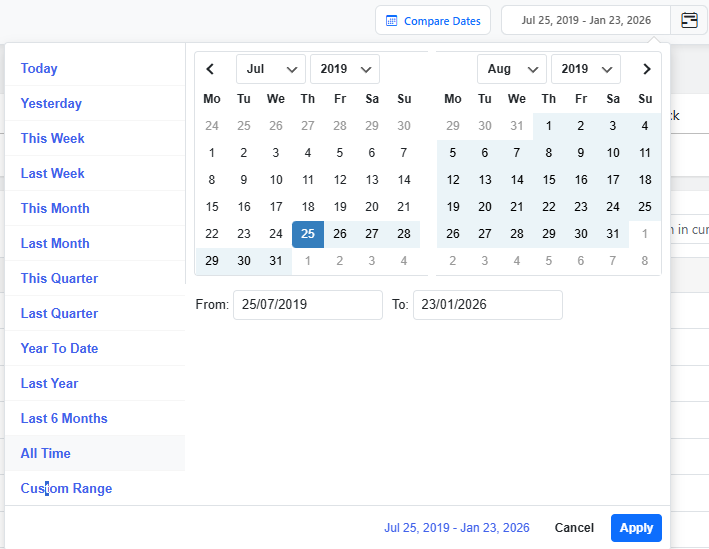Viewport: 709px width, 549px height.
Task: Open the Jul 25, 2019 - Jan 23, 2026 range field
Action: (x=586, y=20)
